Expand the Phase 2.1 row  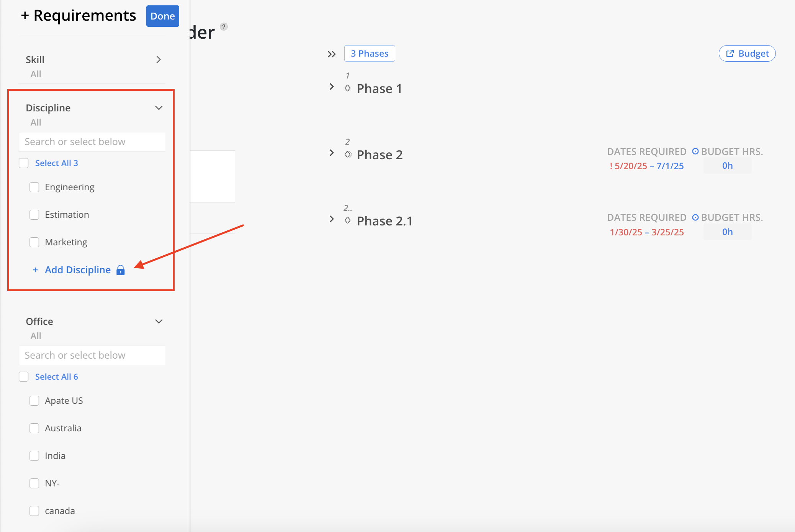[x=332, y=219]
